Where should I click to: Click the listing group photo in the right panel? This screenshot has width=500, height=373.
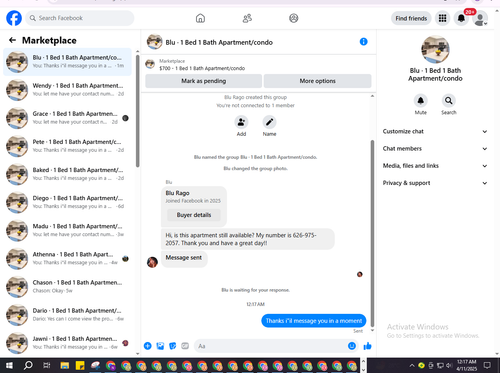click(435, 49)
